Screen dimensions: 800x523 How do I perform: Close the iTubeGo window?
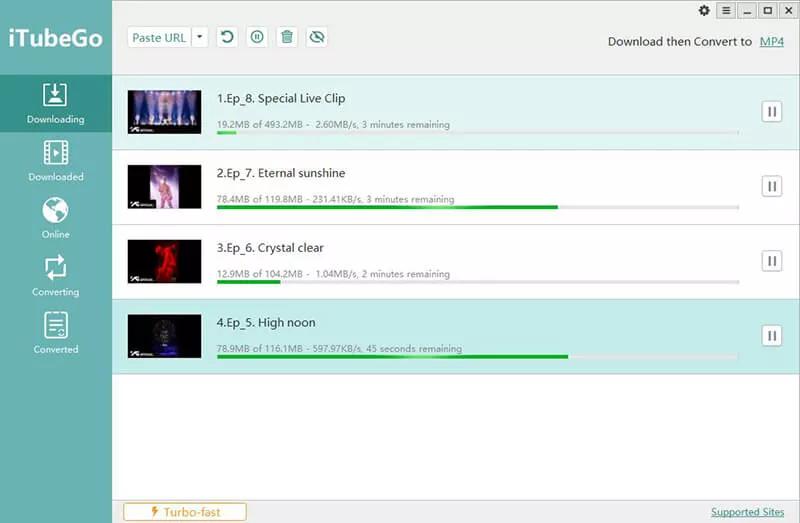tap(789, 11)
